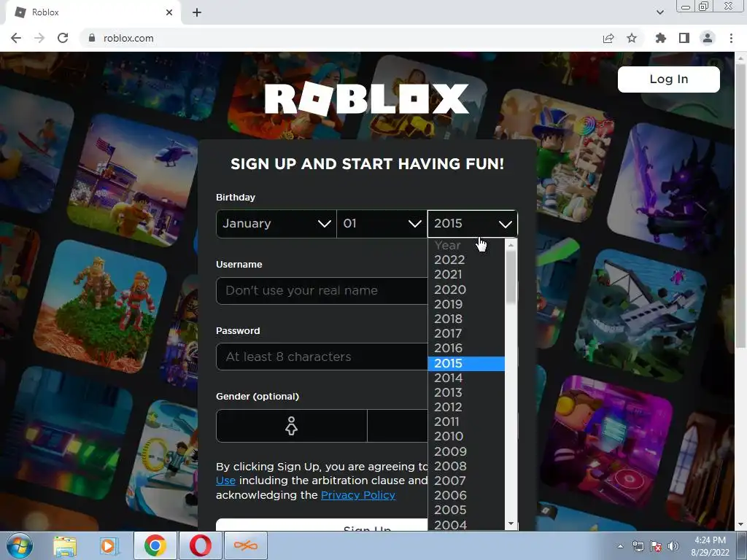The height and width of the screenshot is (560, 747).
Task: Go back to the previous page
Action: [16, 38]
